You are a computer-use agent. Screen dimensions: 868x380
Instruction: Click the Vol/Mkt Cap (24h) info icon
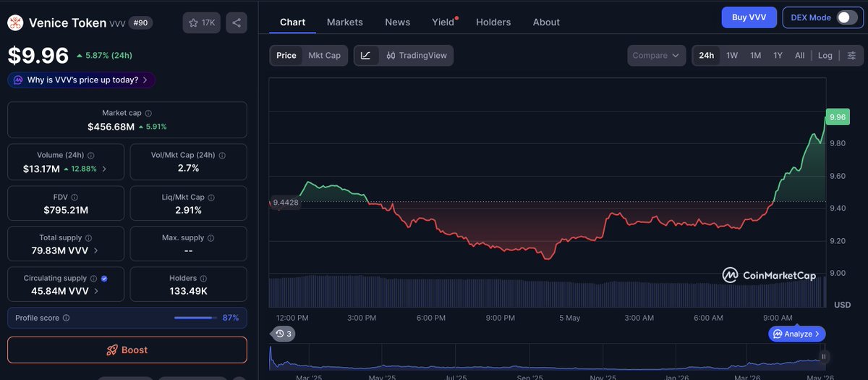[x=222, y=156]
